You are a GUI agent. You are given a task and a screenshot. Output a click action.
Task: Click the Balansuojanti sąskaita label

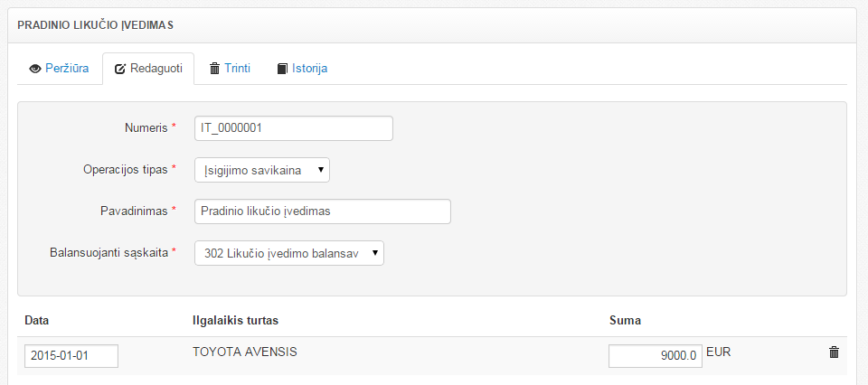(x=108, y=253)
